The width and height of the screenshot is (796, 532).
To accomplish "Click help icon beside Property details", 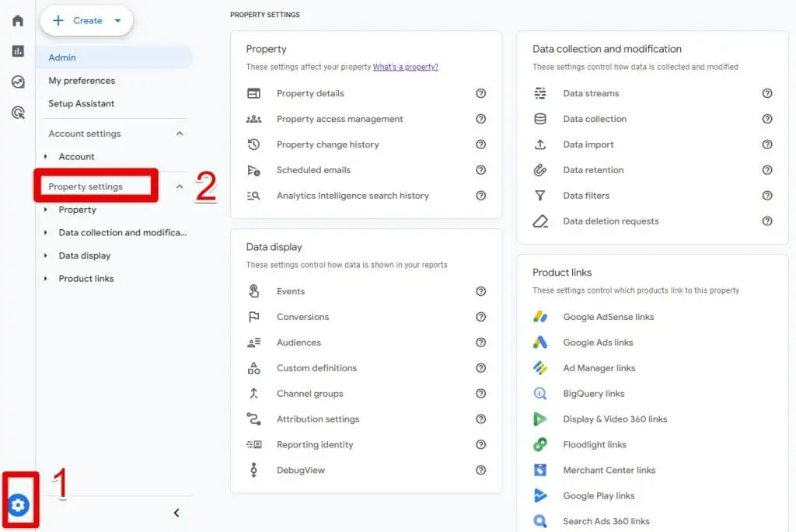I will [x=480, y=93].
